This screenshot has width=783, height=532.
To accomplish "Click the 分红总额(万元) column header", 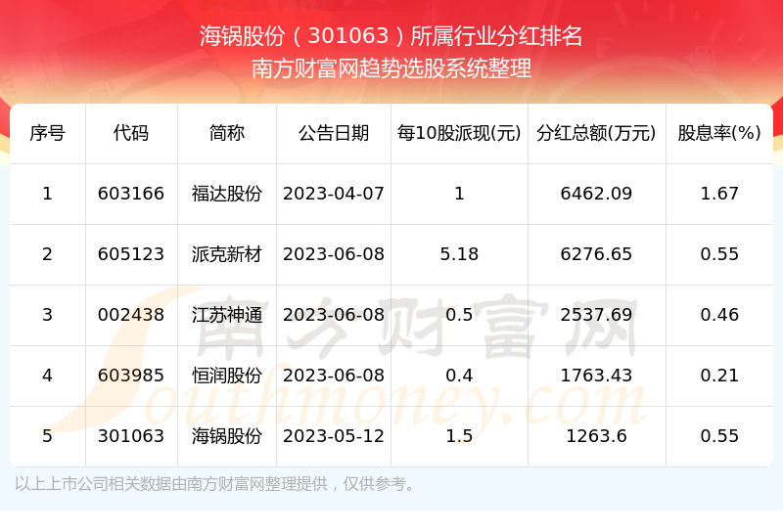I will click(x=596, y=133).
